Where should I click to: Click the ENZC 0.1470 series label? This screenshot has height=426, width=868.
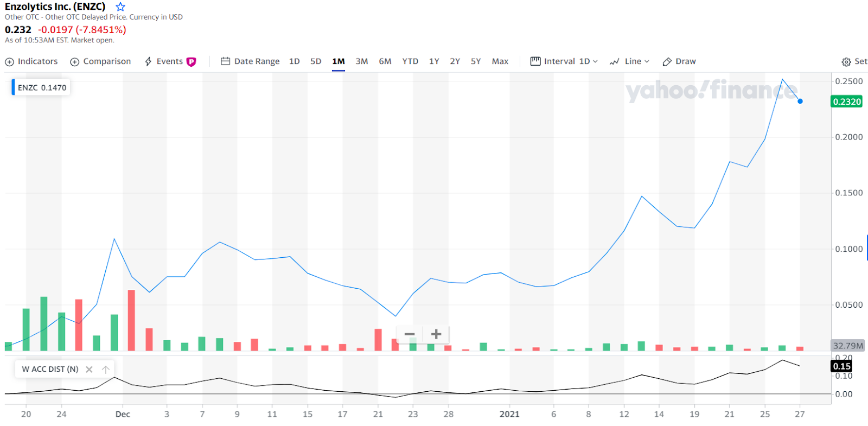[x=42, y=87]
